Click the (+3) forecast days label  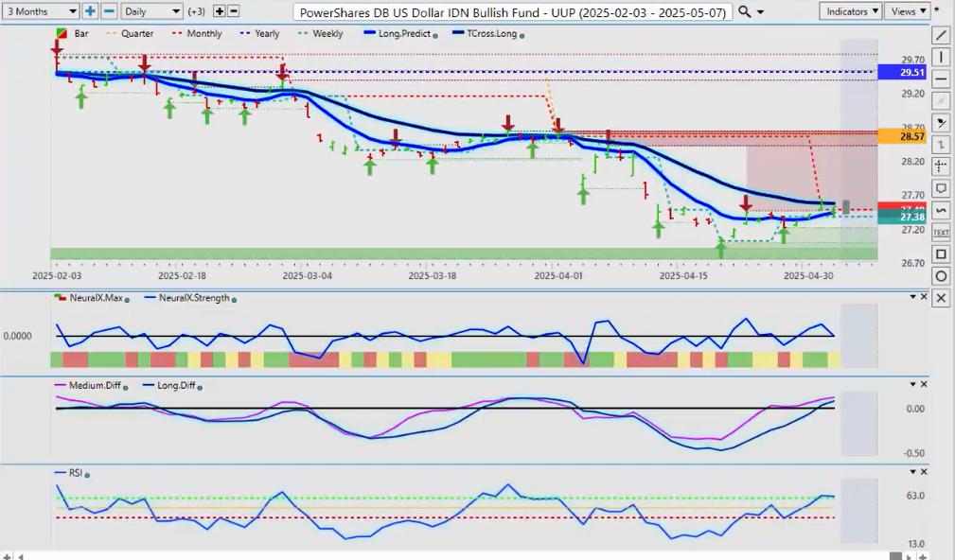197,11
